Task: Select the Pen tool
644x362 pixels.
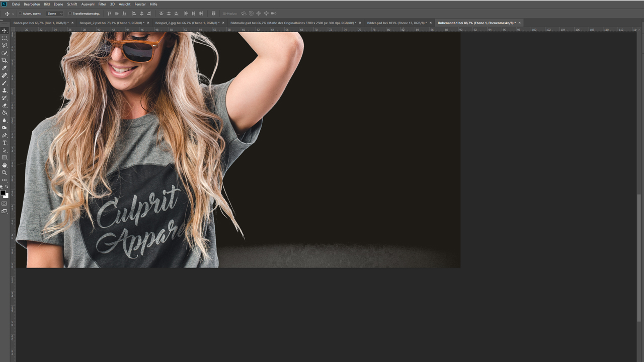Action: [x=5, y=135]
